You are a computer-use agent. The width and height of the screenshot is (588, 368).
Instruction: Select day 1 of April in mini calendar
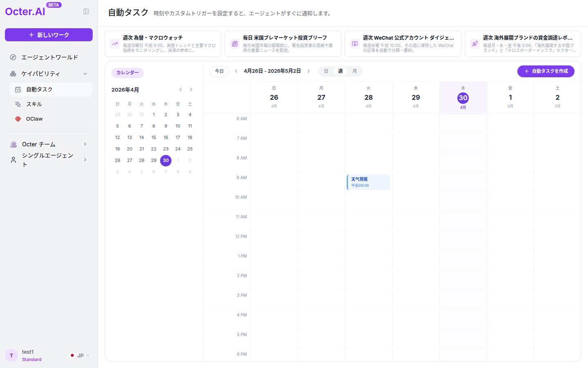[154, 114]
